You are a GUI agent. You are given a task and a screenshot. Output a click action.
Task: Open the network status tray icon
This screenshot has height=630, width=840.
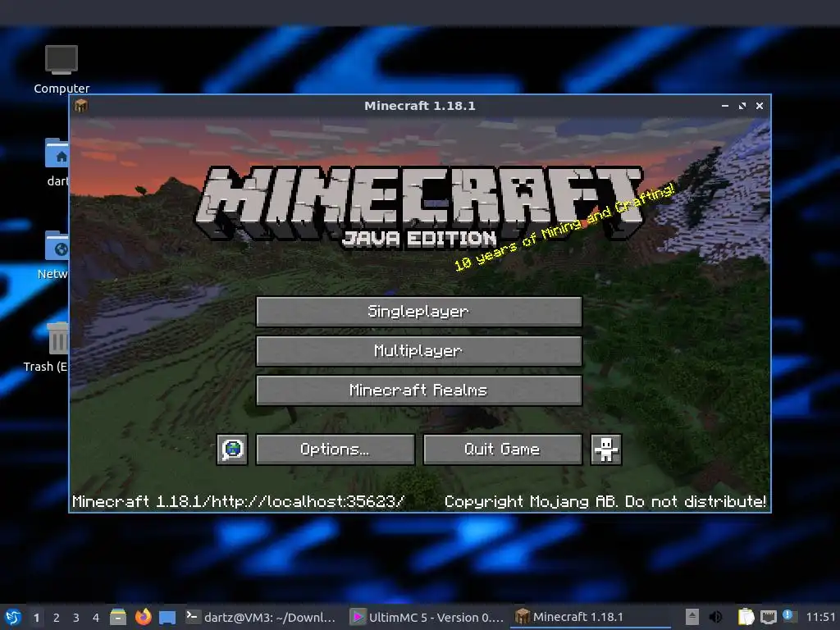[768, 617]
